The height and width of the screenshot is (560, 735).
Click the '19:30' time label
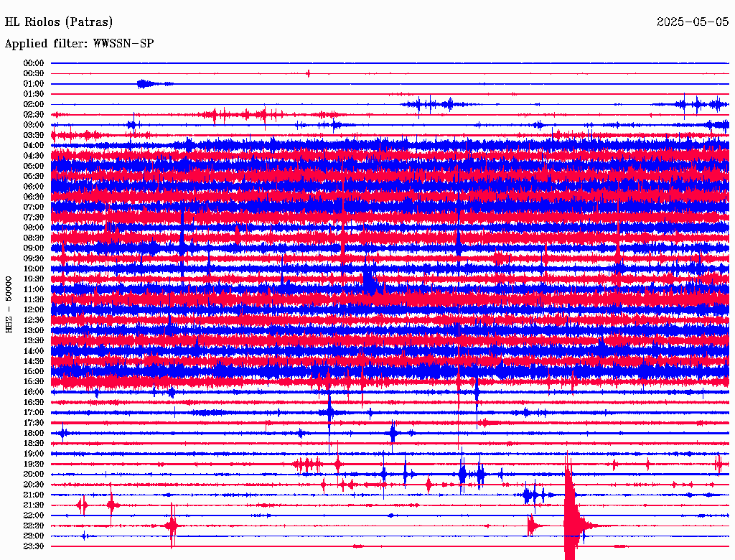click(34, 465)
